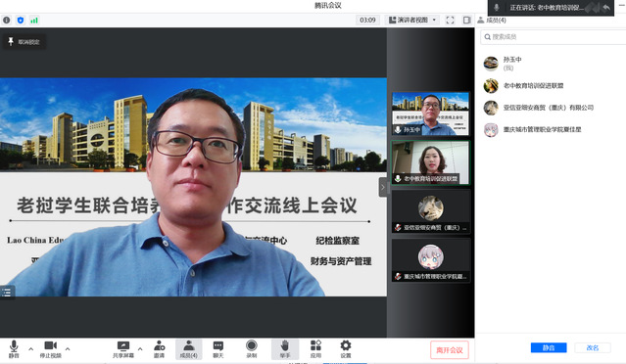The image size is (626, 364).
Task: Open the apps icon in toolbar
Action: (x=315, y=349)
